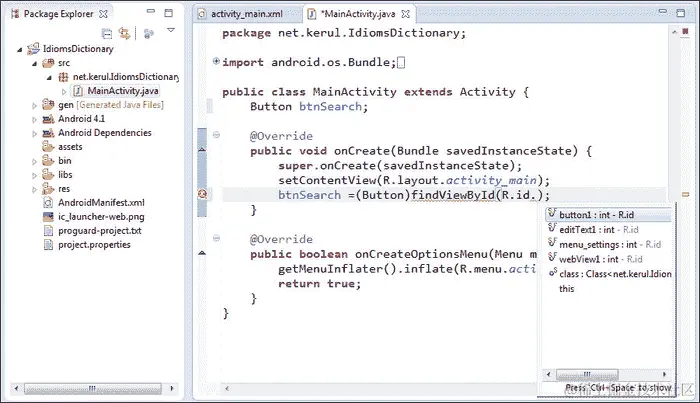Open Package Explorer view menu triangle

171,30
